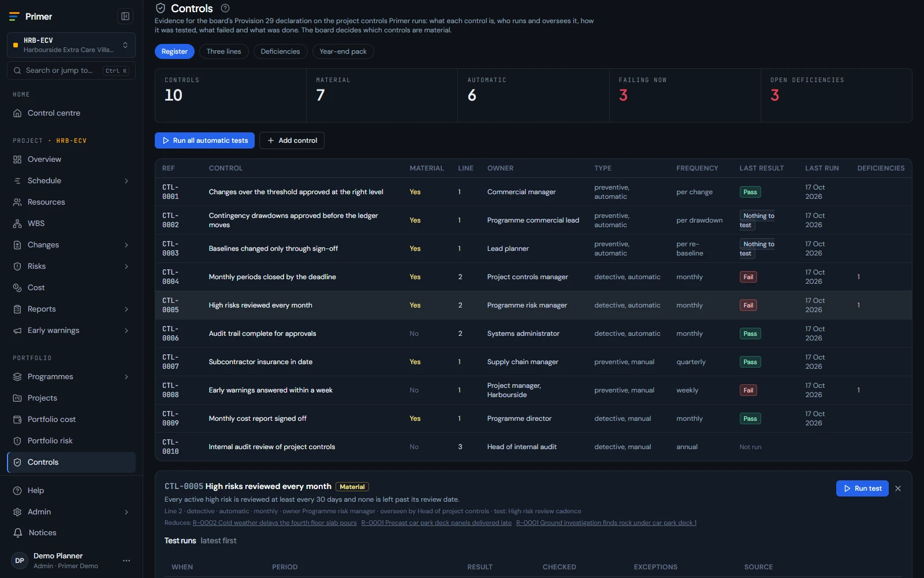924x578 pixels.
Task: Open Portfolio risk page
Action: click(x=71, y=441)
